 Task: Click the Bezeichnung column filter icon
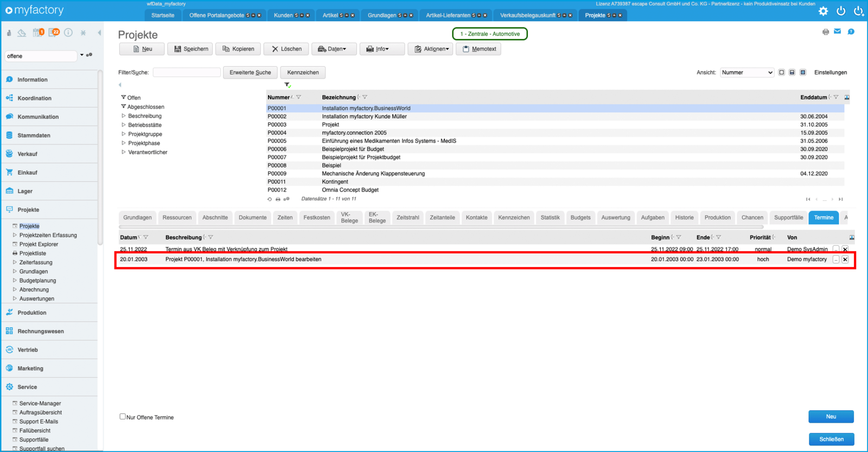365,98
